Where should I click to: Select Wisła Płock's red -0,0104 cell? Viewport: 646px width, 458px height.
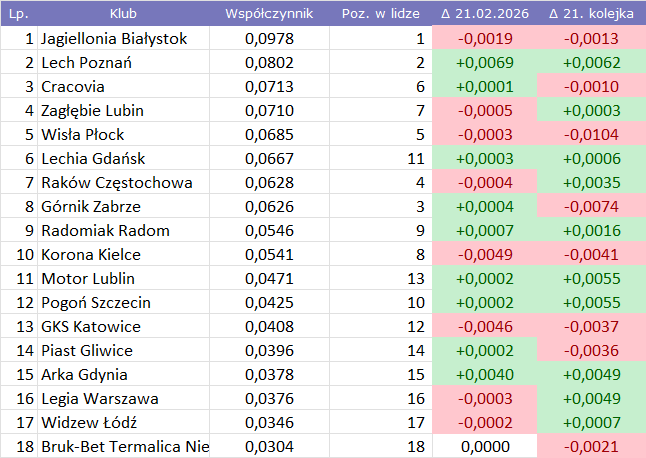[590, 135]
